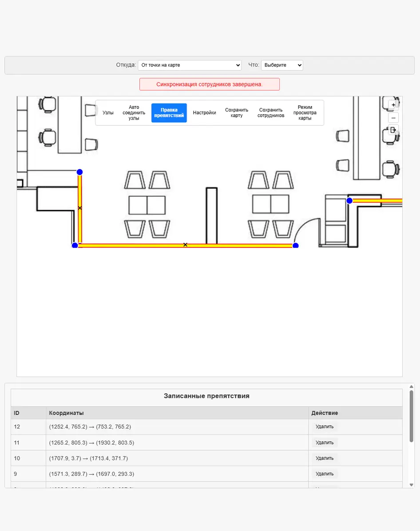Click the blue node near the right-side sofa

[x=349, y=201]
